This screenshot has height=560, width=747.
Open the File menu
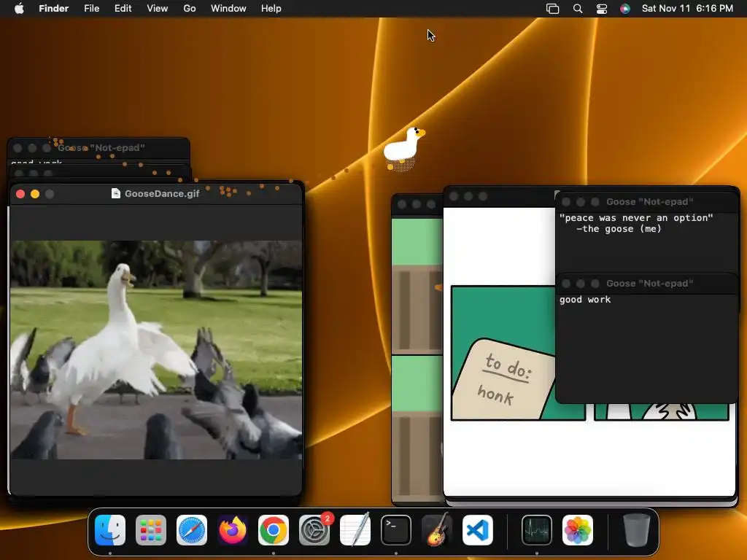[91, 8]
